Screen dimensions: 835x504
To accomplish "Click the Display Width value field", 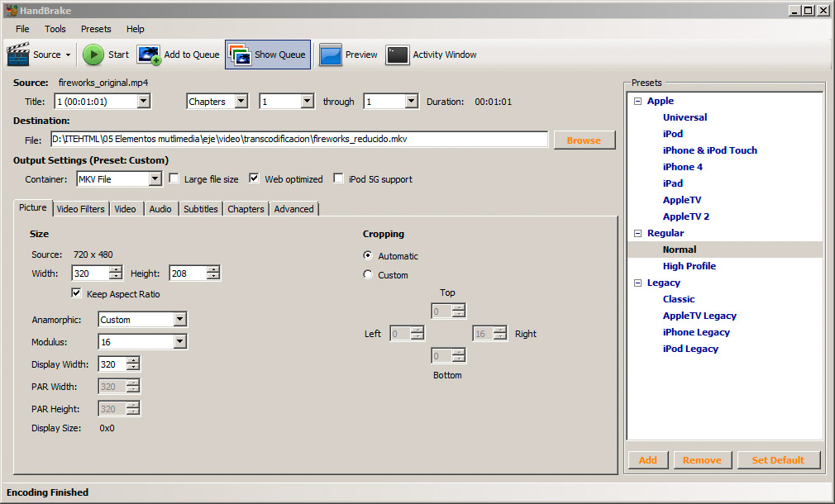I will pyautogui.click(x=112, y=364).
